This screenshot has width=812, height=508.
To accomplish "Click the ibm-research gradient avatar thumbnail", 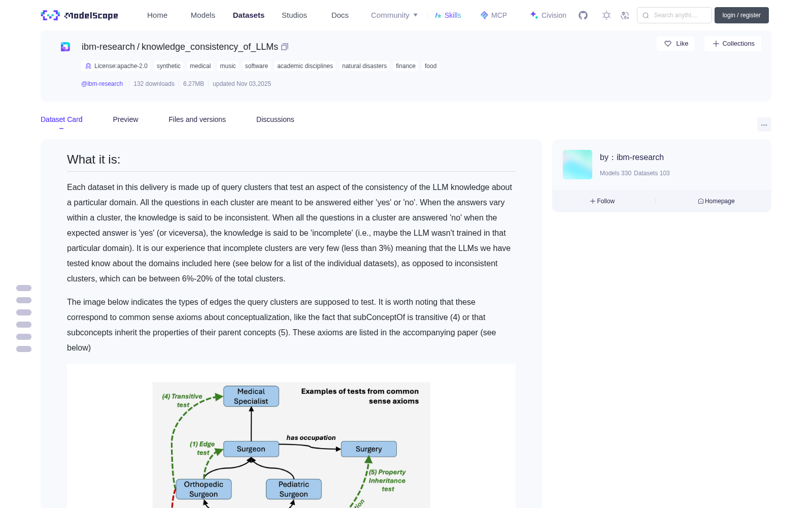I will click(578, 165).
